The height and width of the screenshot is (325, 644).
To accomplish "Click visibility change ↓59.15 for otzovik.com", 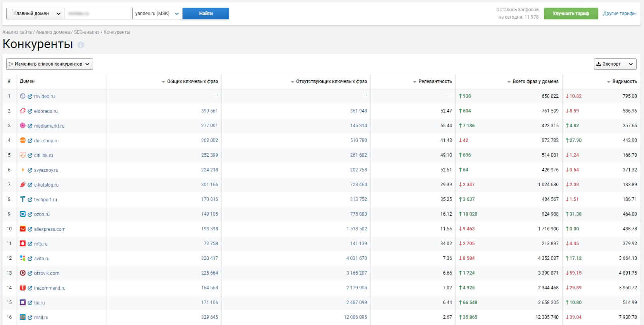I will 574,273.
